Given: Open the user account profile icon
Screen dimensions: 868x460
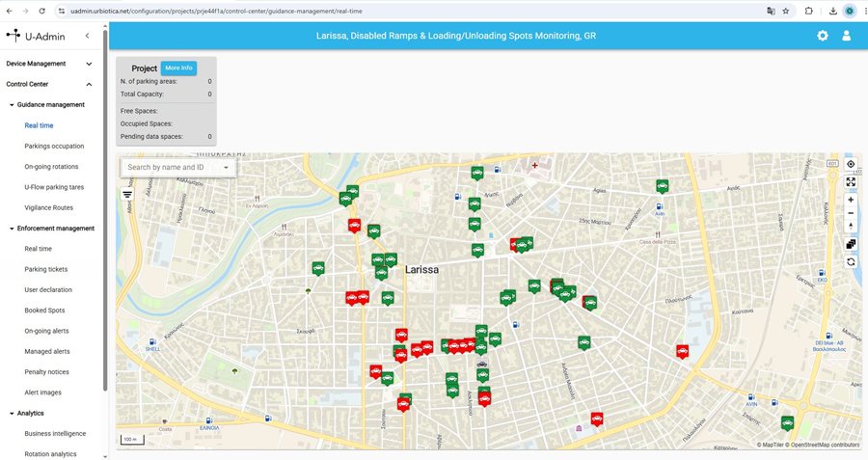Looking at the screenshot, I should click(847, 36).
